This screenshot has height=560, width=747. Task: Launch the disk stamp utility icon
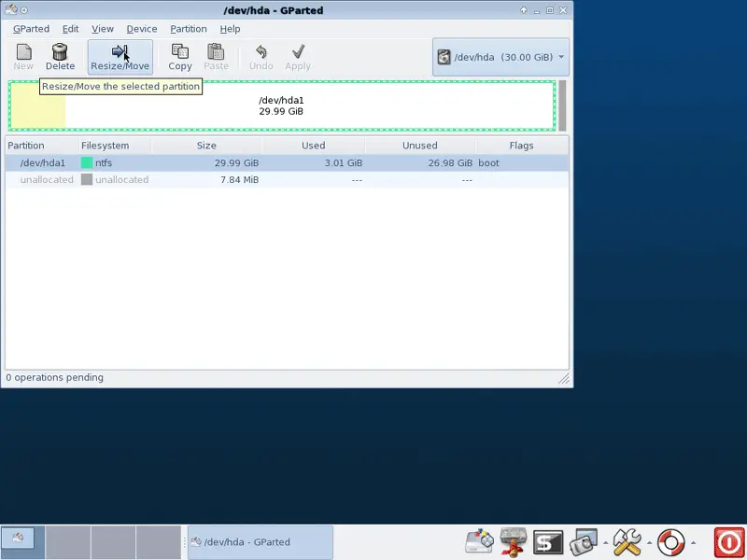coord(513,541)
